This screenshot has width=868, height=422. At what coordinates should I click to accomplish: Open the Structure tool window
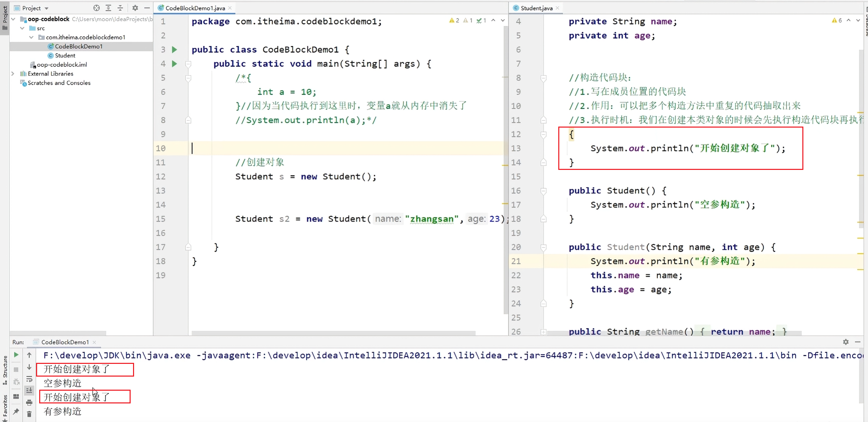click(x=5, y=370)
